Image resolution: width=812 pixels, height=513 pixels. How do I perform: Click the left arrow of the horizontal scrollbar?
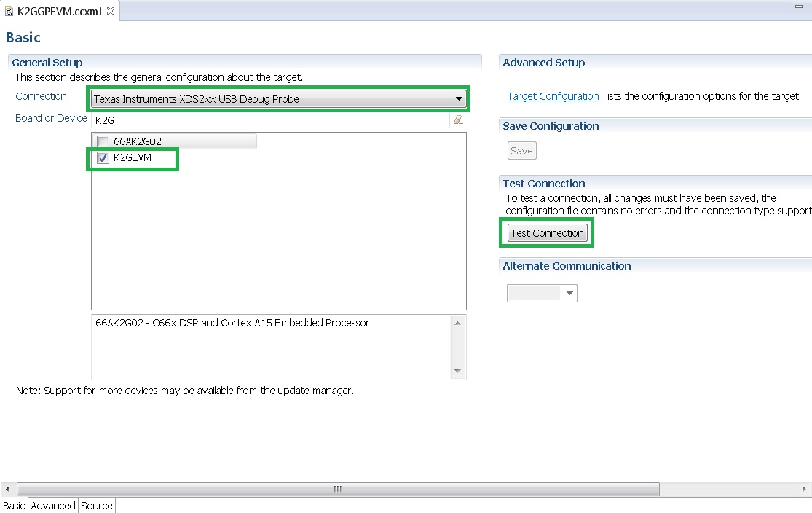pos(7,489)
